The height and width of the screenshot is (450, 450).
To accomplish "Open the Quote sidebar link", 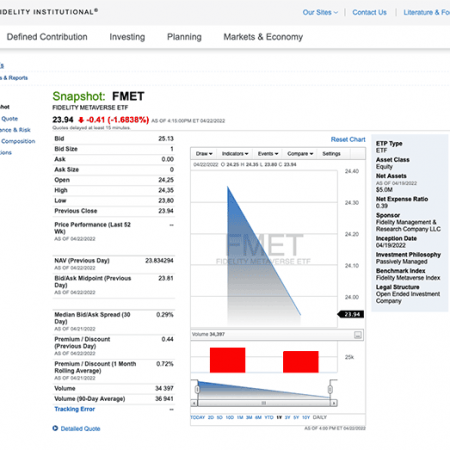I will point(10,119).
